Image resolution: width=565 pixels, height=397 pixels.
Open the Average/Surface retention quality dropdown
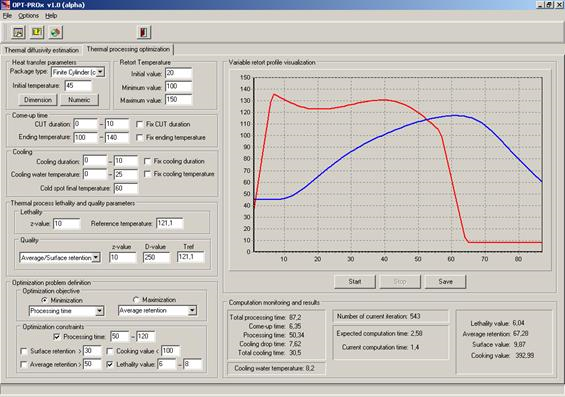pos(96,258)
